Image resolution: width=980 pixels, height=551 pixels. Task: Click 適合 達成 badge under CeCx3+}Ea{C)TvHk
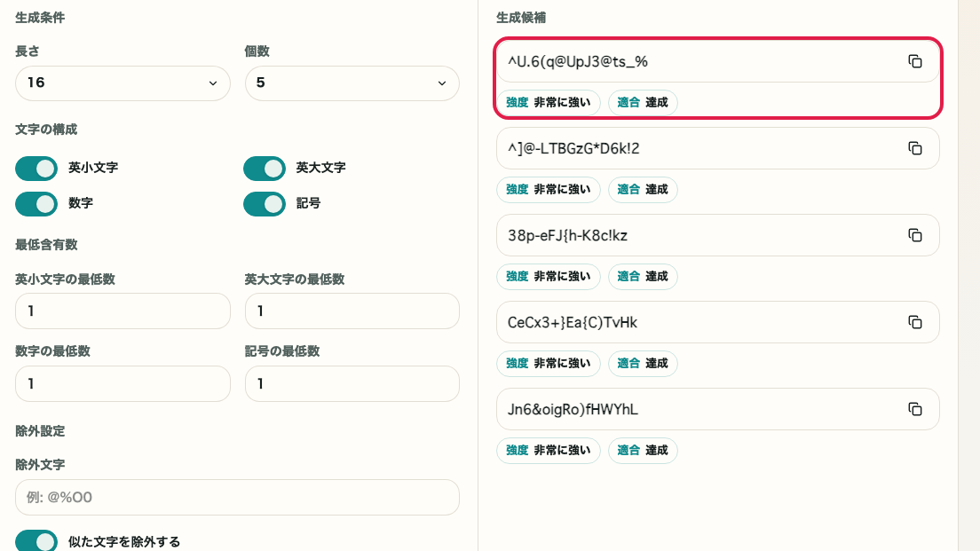(x=643, y=363)
